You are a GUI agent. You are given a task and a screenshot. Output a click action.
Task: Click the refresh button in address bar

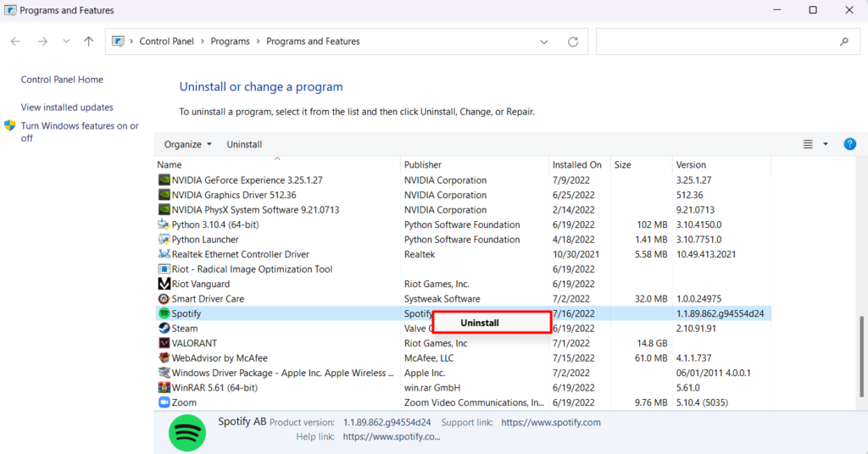pyautogui.click(x=573, y=42)
